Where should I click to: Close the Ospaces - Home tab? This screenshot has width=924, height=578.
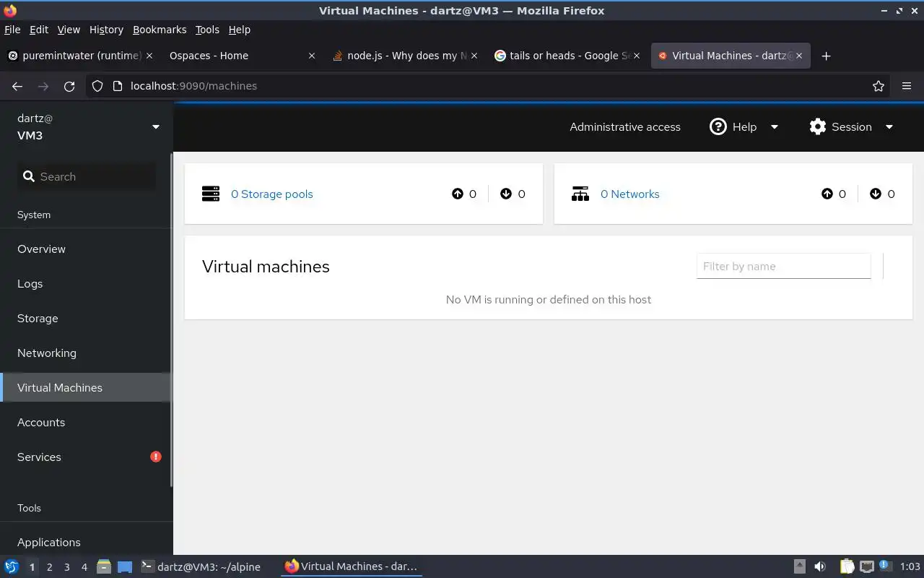tap(312, 56)
